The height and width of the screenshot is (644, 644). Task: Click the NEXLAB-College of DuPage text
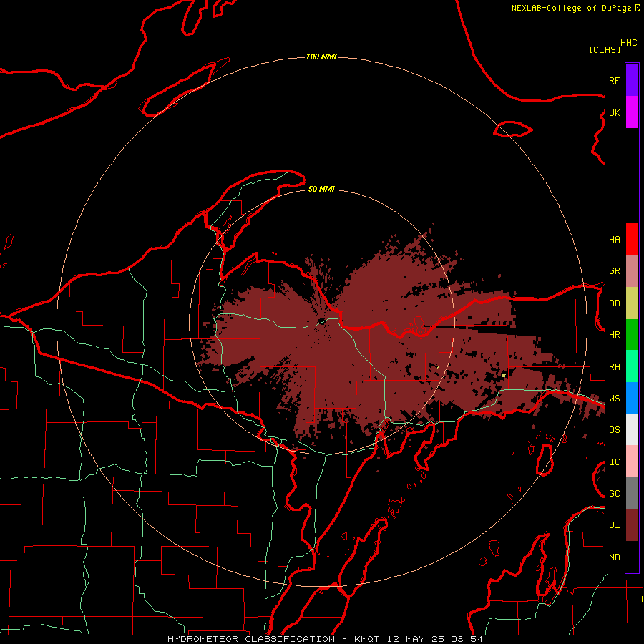tap(571, 8)
